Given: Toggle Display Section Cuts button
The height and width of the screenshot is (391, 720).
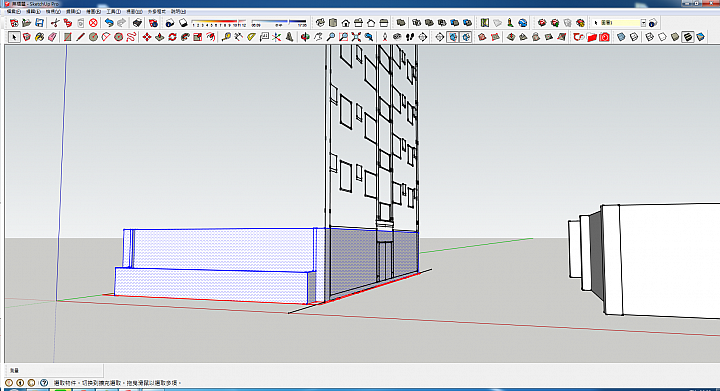Looking at the screenshot, I should (466, 37).
